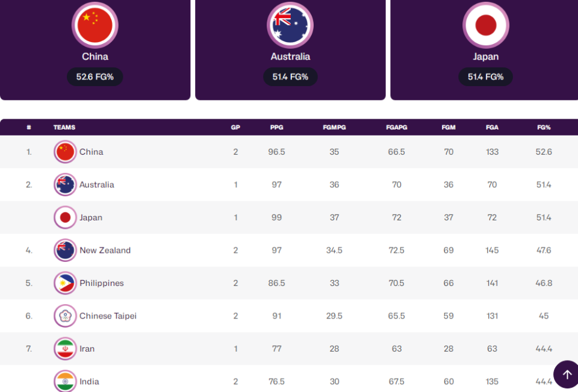Click Japan's flag icon in table row

tap(65, 217)
